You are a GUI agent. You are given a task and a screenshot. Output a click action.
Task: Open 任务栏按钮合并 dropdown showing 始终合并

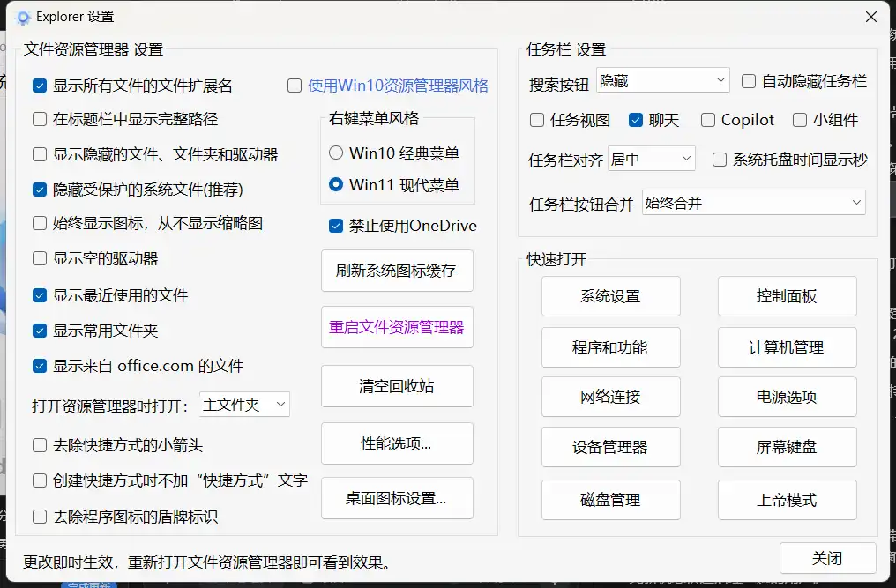point(754,202)
